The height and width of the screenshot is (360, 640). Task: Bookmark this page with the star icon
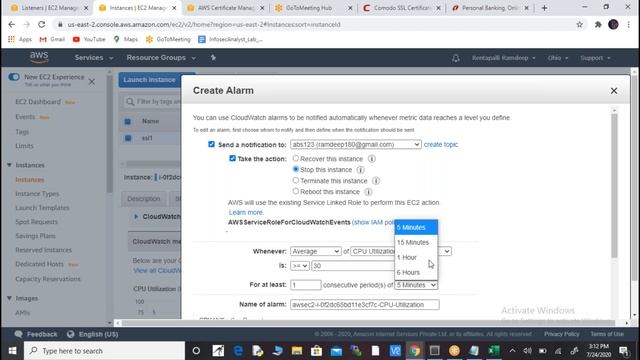click(580, 24)
